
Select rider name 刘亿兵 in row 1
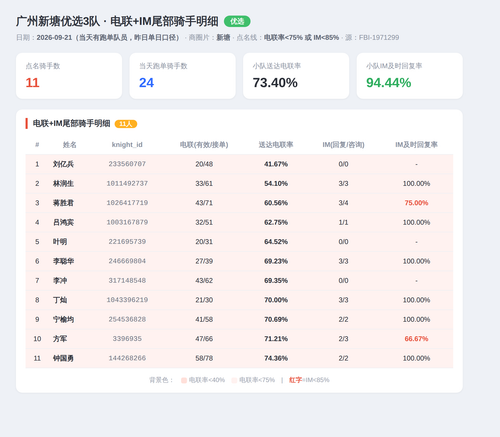tap(63, 164)
